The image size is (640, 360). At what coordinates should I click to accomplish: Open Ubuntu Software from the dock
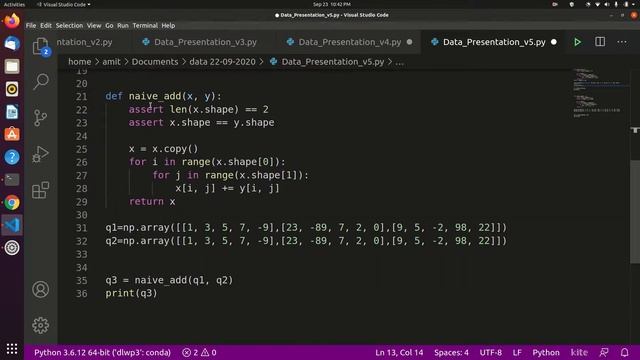coord(12,134)
